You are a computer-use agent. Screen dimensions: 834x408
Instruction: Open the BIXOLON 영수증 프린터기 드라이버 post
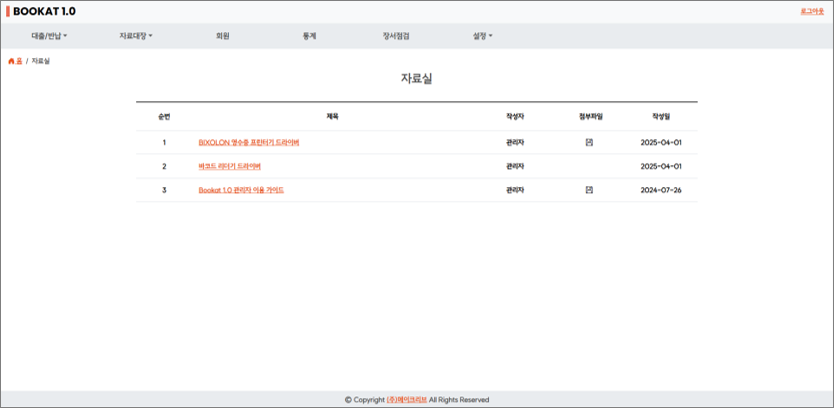tap(249, 142)
